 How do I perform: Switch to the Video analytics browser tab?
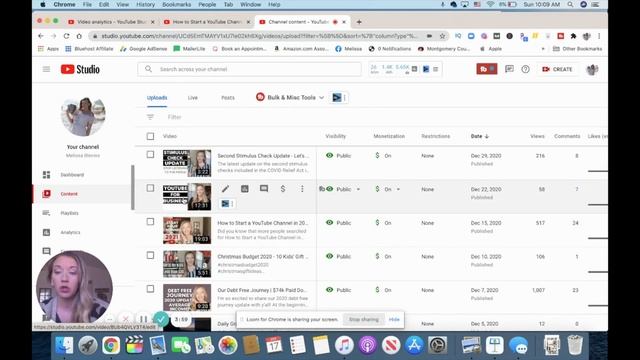click(112, 22)
